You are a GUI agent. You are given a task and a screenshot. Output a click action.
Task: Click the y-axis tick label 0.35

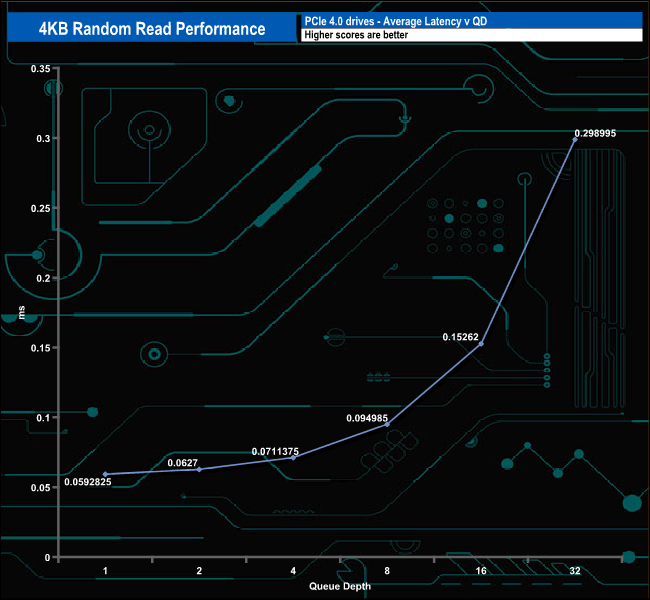[x=41, y=69]
